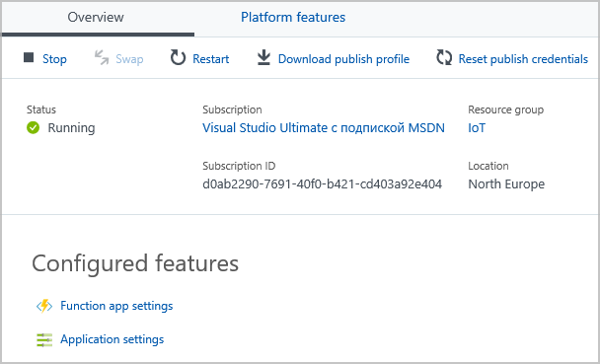The image size is (600, 364).
Task: Select the Subscription ID value text
Action: click(x=322, y=184)
